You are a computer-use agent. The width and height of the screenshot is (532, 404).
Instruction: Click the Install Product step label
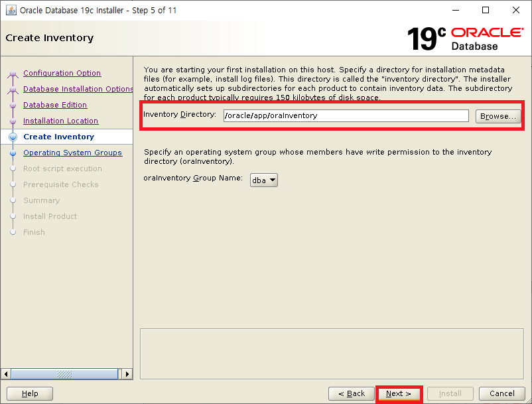50,216
